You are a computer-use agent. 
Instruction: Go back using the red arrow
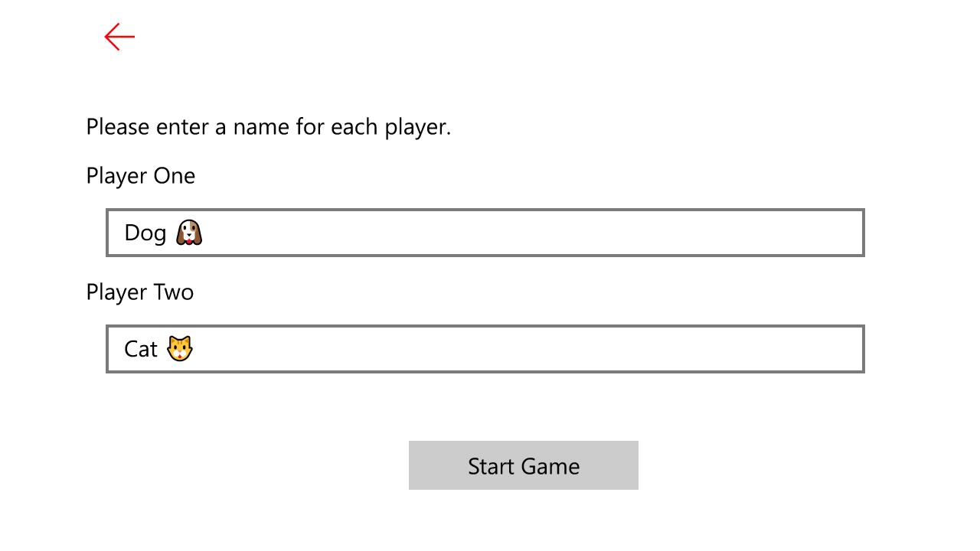[x=119, y=37]
